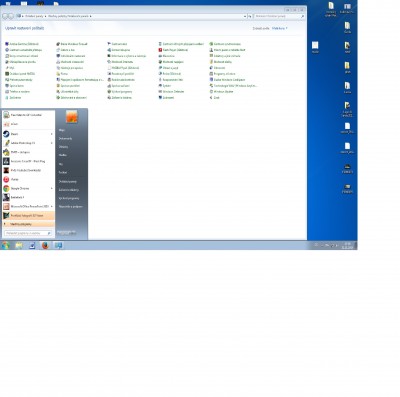The image size is (400, 397).
Task: Click the Firefox icon in the taskbar
Action: pyautogui.click(x=45, y=246)
